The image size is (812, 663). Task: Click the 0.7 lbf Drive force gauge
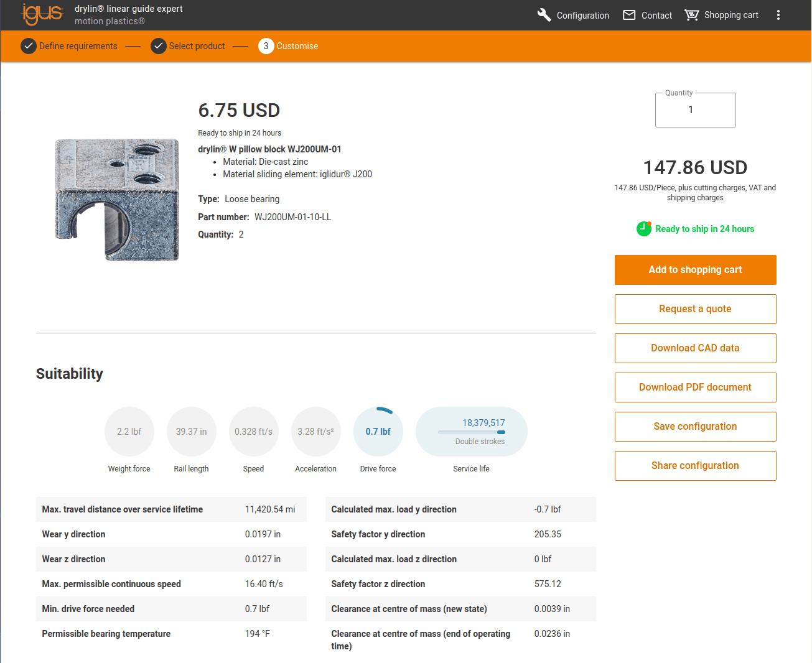378,432
